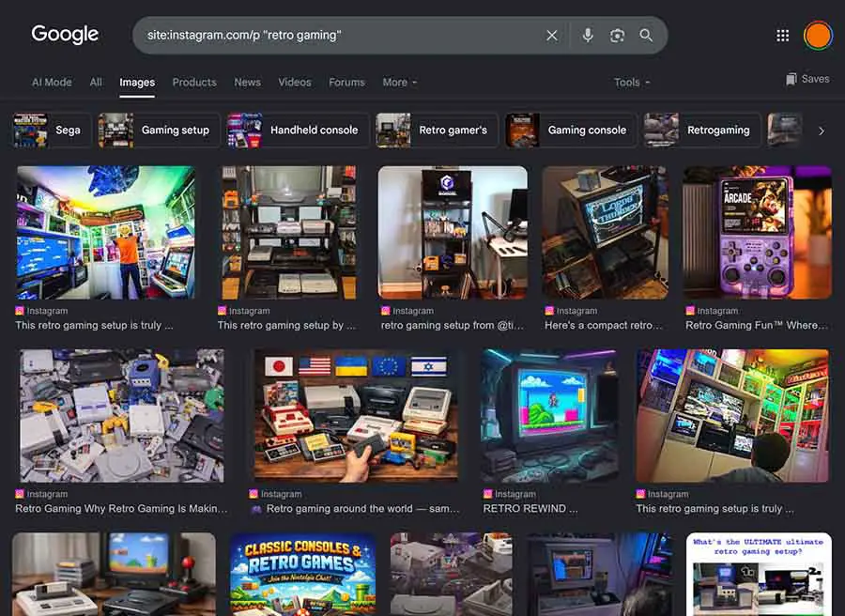The width and height of the screenshot is (845, 616).
Task: Open the orange account avatar
Action: point(818,36)
